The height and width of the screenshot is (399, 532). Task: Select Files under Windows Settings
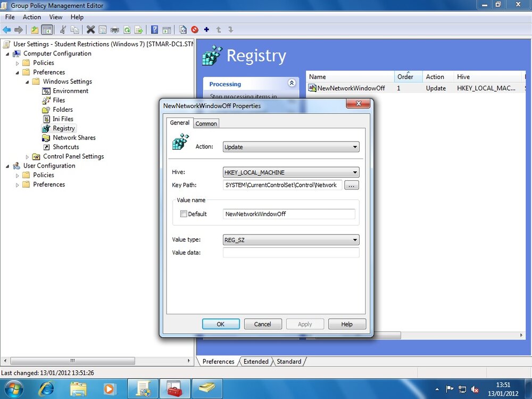point(59,100)
